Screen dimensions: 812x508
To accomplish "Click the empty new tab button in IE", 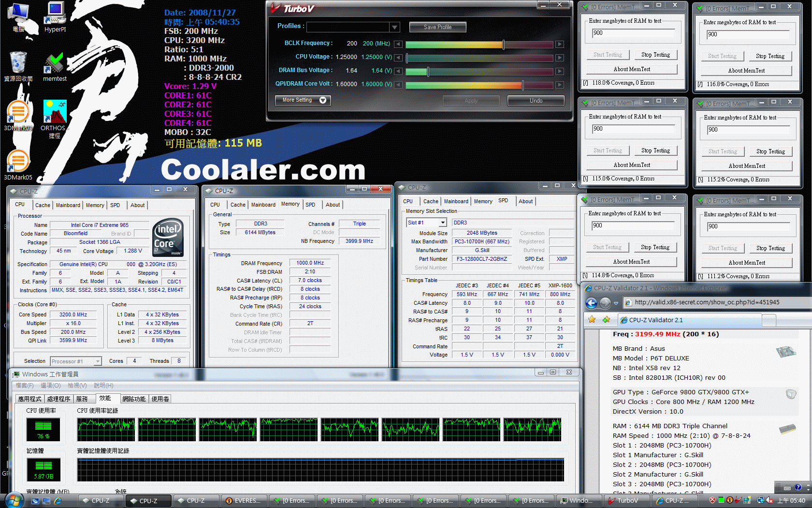I will tap(769, 320).
